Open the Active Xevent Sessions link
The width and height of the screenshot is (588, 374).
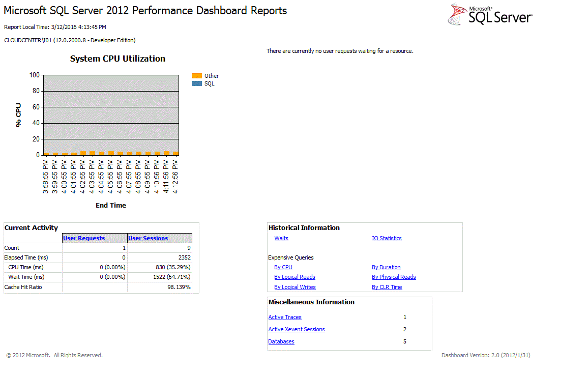click(x=297, y=329)
